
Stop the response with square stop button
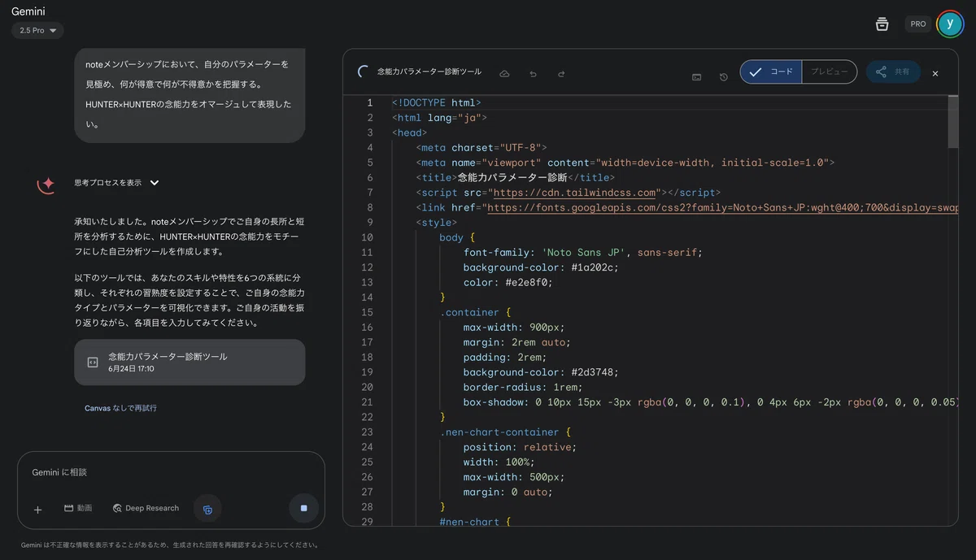point(303,508)
